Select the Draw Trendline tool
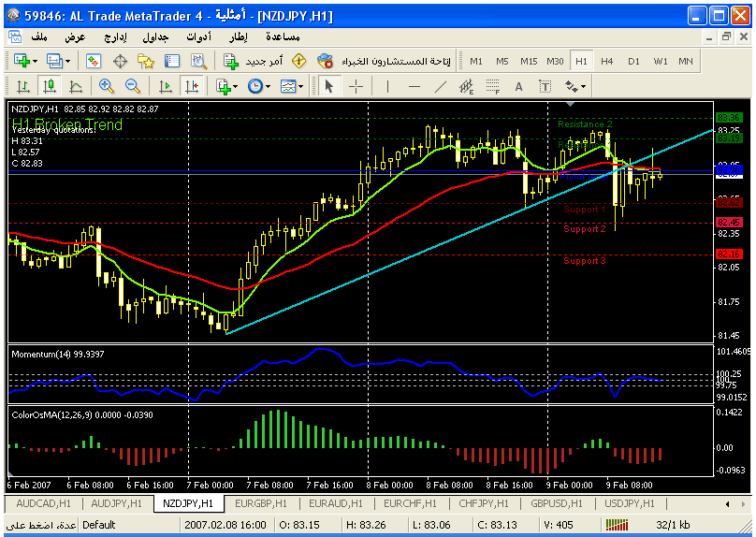This screenshot has width=756, height=537. (442, 86)
